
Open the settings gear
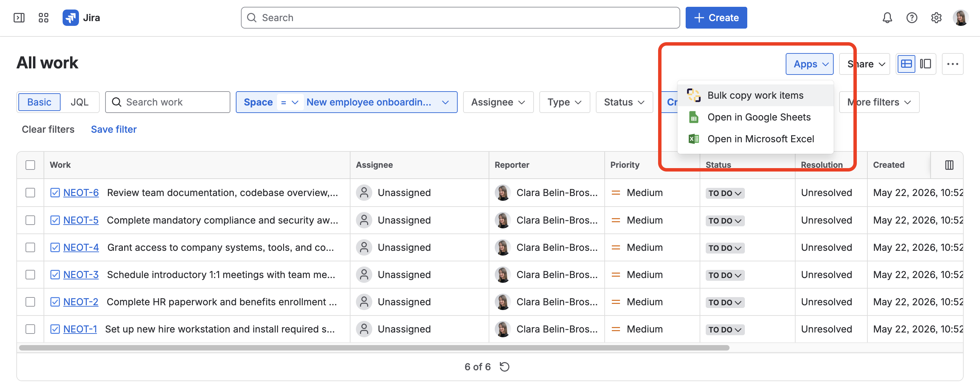coord(936,17)
